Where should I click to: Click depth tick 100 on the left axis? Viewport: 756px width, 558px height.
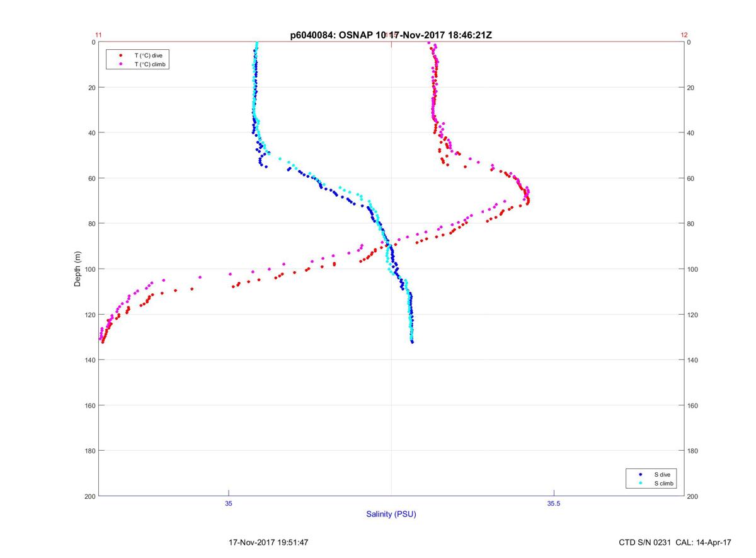coord(89,269)
